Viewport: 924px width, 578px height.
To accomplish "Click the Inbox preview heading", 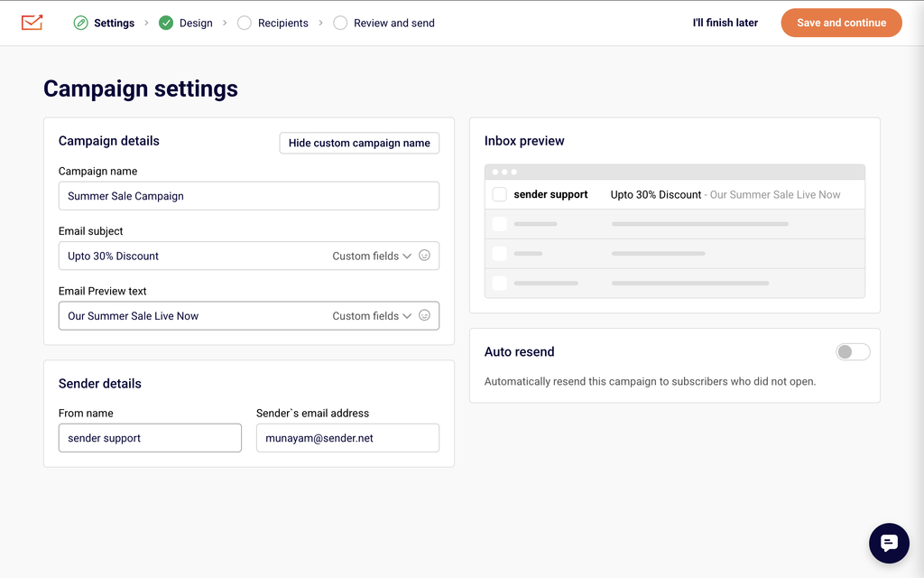I will (524, 141).
